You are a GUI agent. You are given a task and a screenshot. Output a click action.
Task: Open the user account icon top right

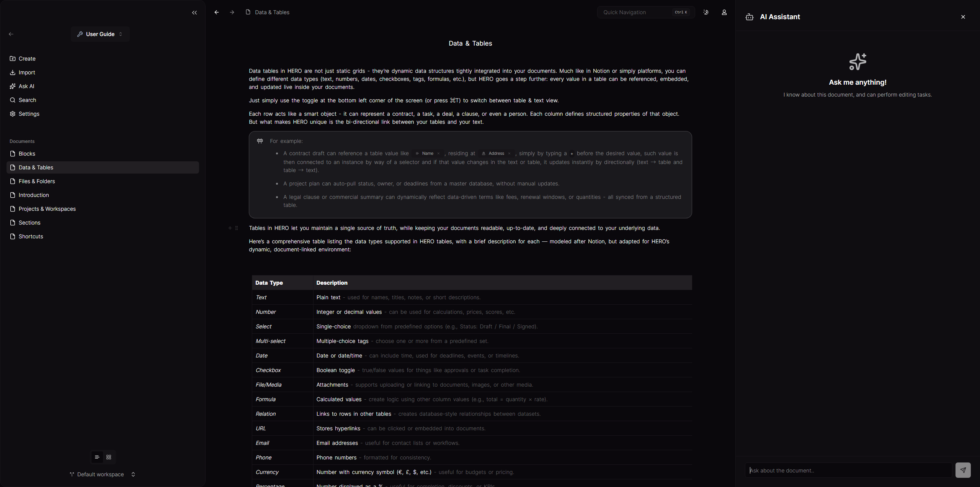click(x=724, y=12)
